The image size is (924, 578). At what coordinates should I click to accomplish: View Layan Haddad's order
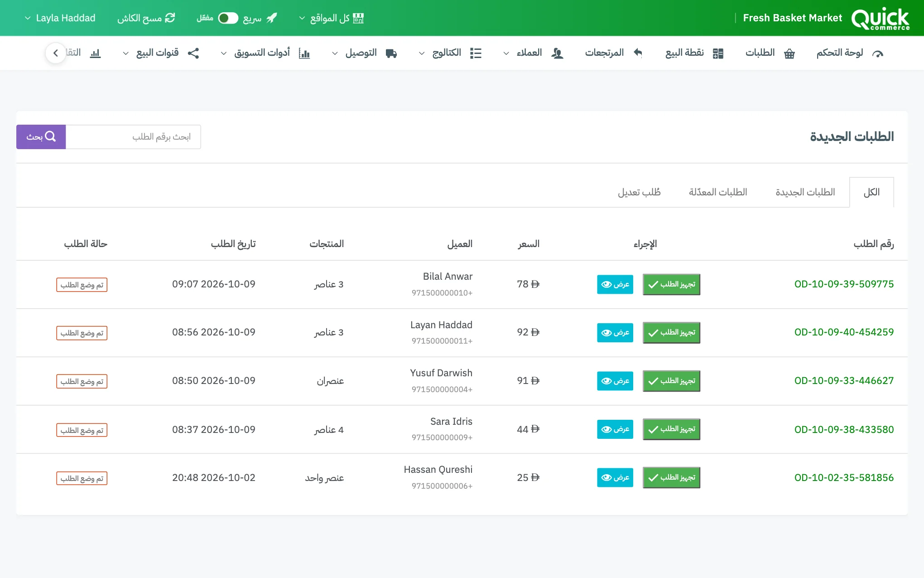click(615, 332)
